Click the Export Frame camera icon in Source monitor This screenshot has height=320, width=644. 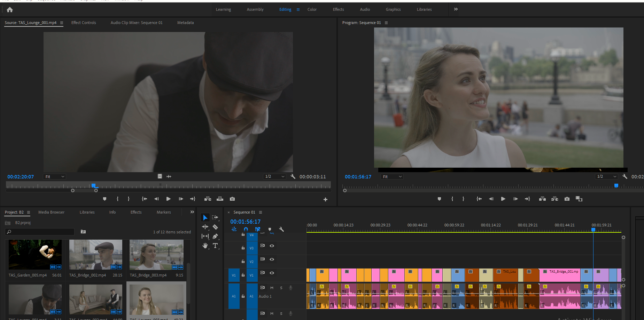232,199
